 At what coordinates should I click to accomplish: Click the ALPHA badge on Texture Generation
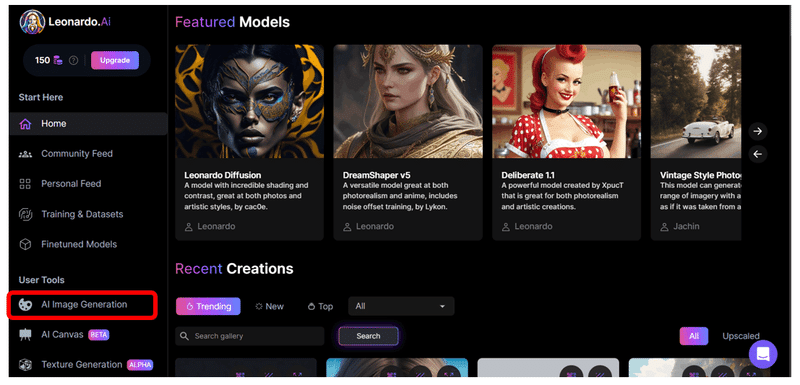[140, 365]
